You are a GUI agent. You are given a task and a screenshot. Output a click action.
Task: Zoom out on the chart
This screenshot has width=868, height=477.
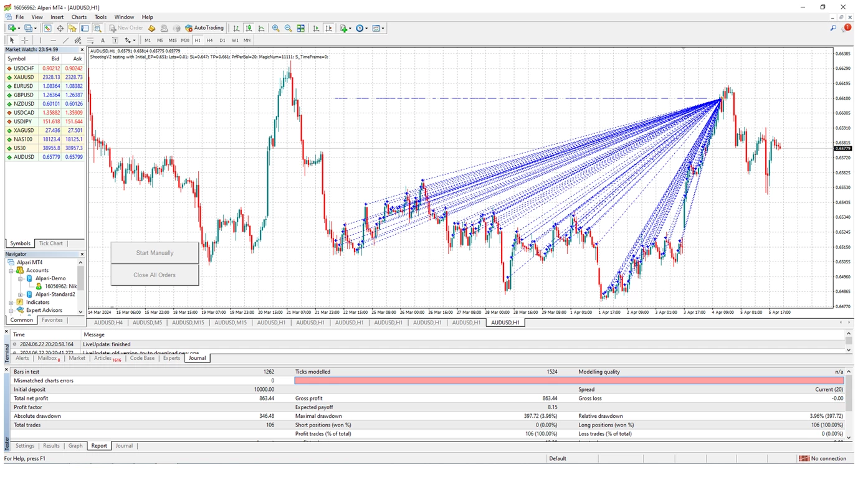pyautogui.click(x=288, y=28)
